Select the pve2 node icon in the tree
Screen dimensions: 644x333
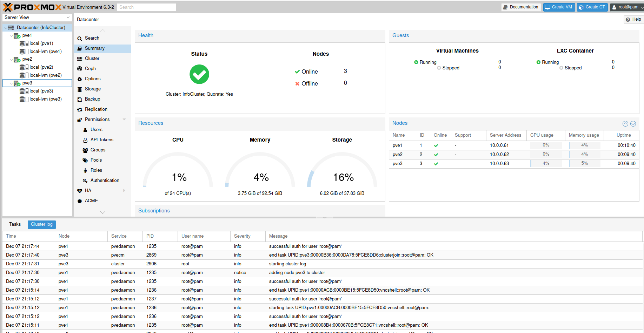click(17, 60)
